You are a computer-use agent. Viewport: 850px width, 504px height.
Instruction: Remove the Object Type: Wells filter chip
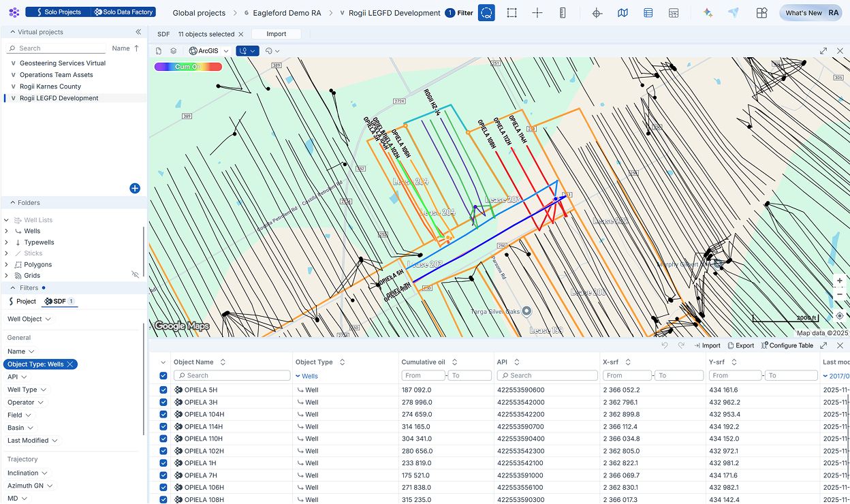pyautogui.click(x=70, y=364)
